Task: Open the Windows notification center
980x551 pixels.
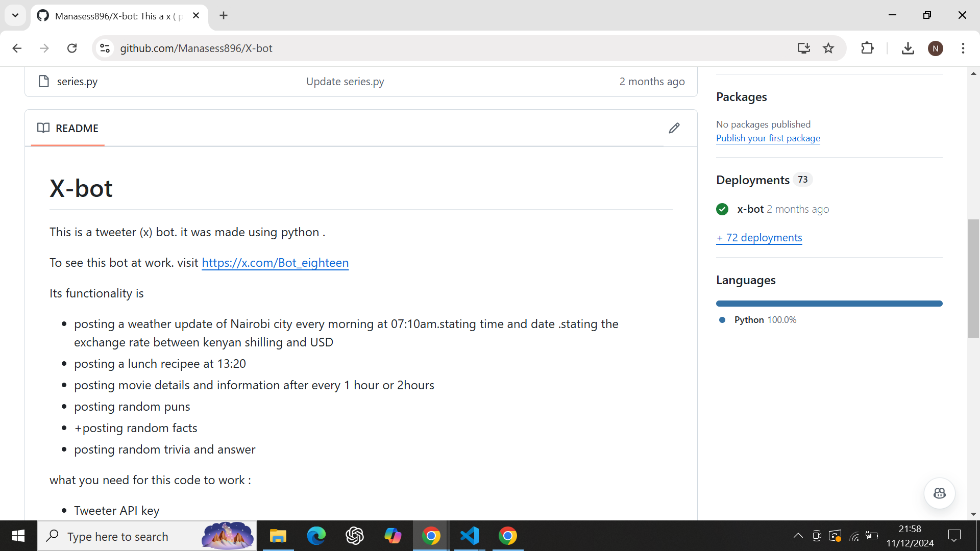Action: point(954,536)
